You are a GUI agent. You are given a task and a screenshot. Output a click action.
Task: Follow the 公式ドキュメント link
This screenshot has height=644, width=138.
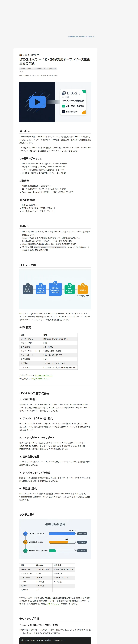tap(54, 604)
